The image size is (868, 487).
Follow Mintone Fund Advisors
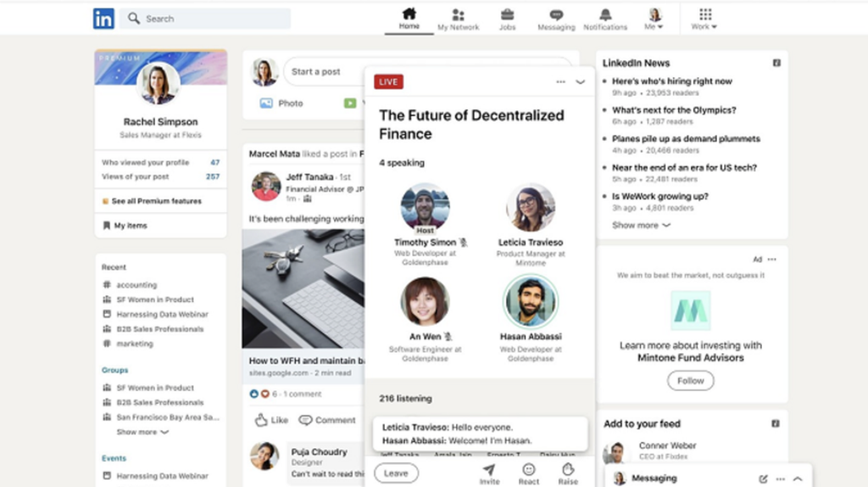click(x=690, y=381)
